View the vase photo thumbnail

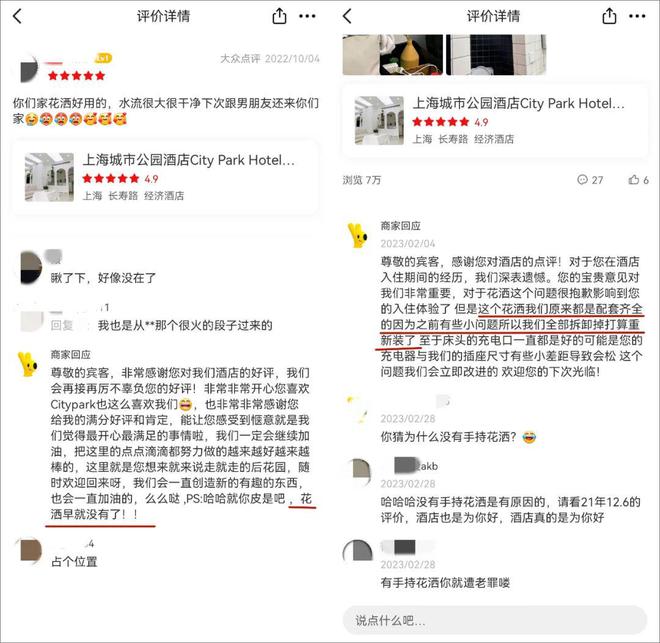coord(392,55)
